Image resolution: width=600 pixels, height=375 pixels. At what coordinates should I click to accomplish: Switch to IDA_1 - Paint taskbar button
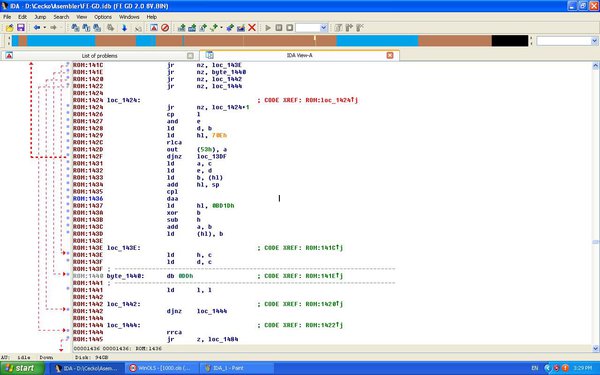(237, 368)
